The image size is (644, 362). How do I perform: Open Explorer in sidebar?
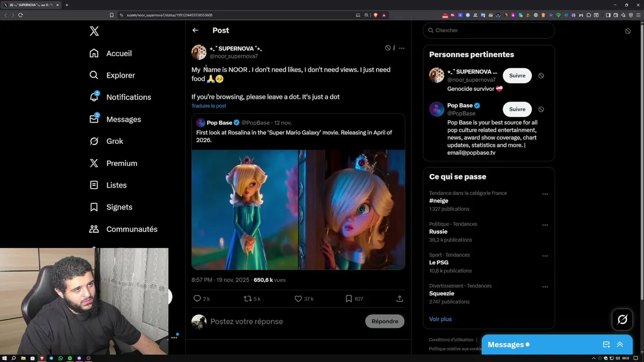[x=112, y=75]
